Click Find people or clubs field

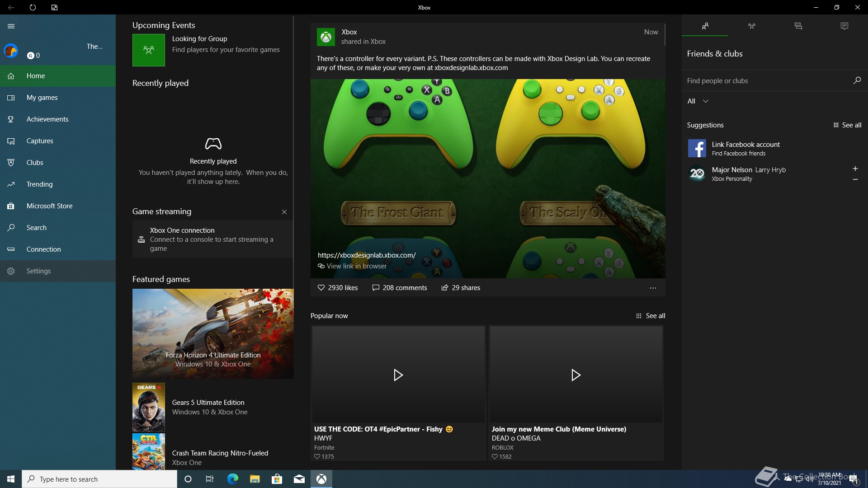[x=767, y=81]
